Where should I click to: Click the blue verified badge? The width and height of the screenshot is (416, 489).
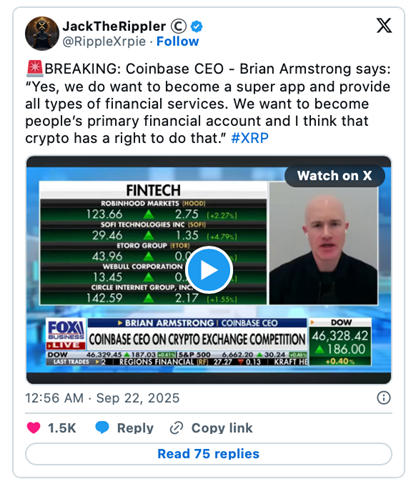pos(196,26)
